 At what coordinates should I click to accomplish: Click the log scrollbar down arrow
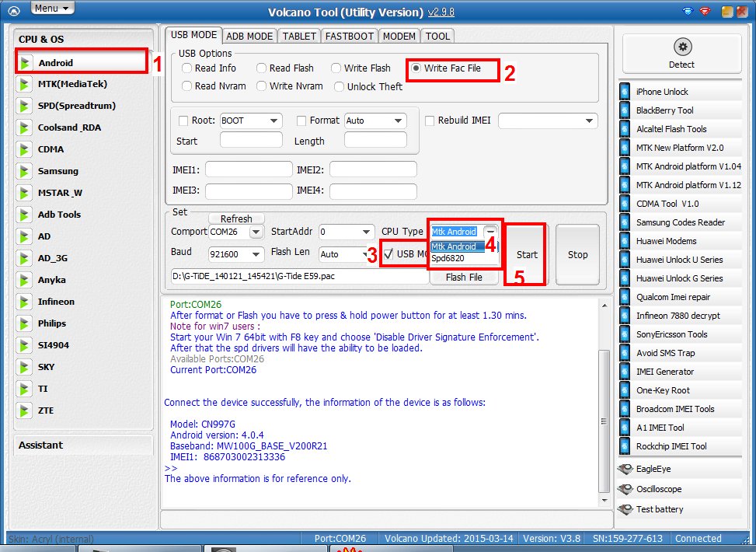point(604,501)
